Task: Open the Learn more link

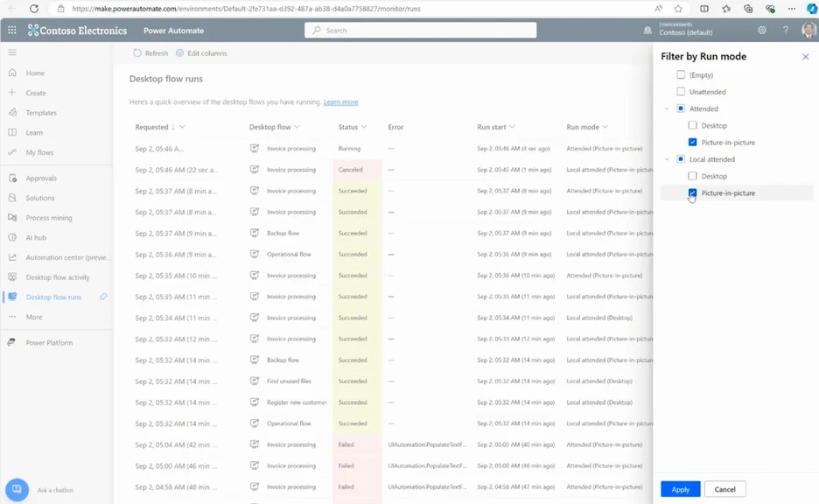Action: point(341,101)
